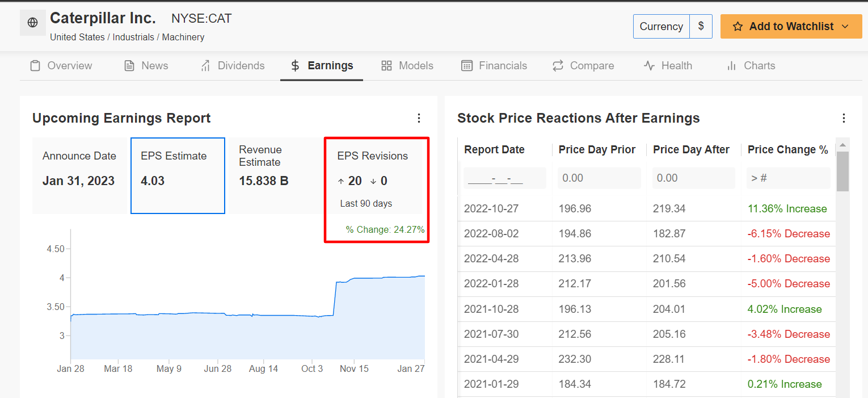This screenshot has width=868, height=398.
Task: Click the star icon on Add to Watchlist
Action: [738, 27]
